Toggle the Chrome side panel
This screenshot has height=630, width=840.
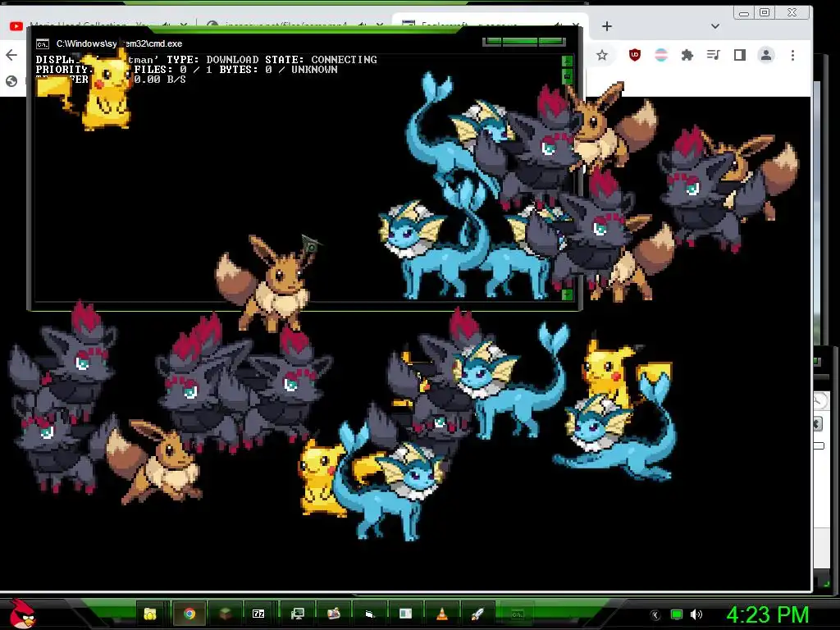point(740,55)
